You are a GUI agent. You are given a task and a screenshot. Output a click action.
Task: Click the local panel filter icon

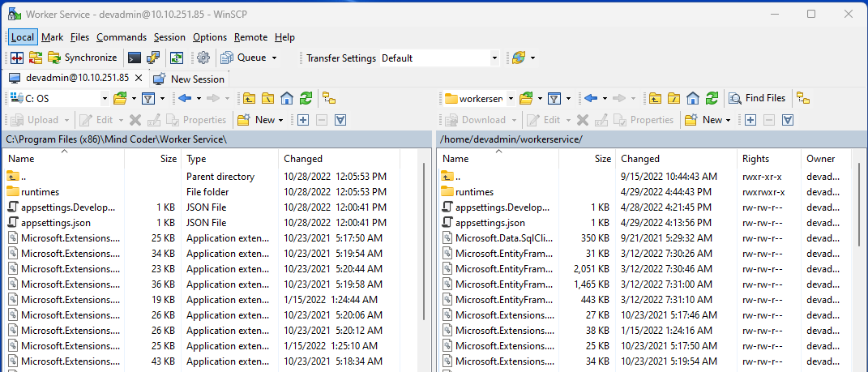(x=148, y=99)
